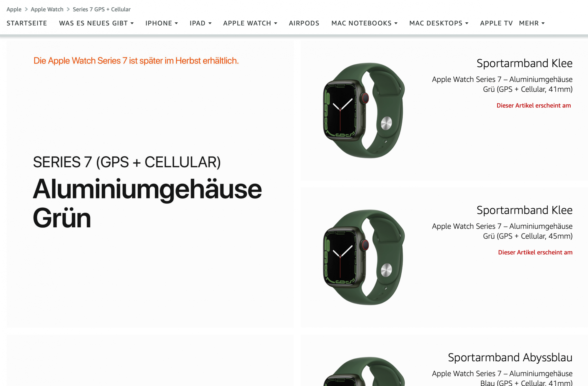Go to the AirPods section

[x=304, y=23]
